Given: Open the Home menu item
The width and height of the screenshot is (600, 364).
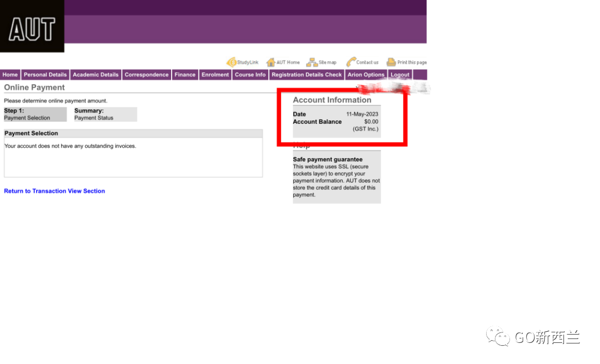Looking at the screenshot, I should coord(10,74).
